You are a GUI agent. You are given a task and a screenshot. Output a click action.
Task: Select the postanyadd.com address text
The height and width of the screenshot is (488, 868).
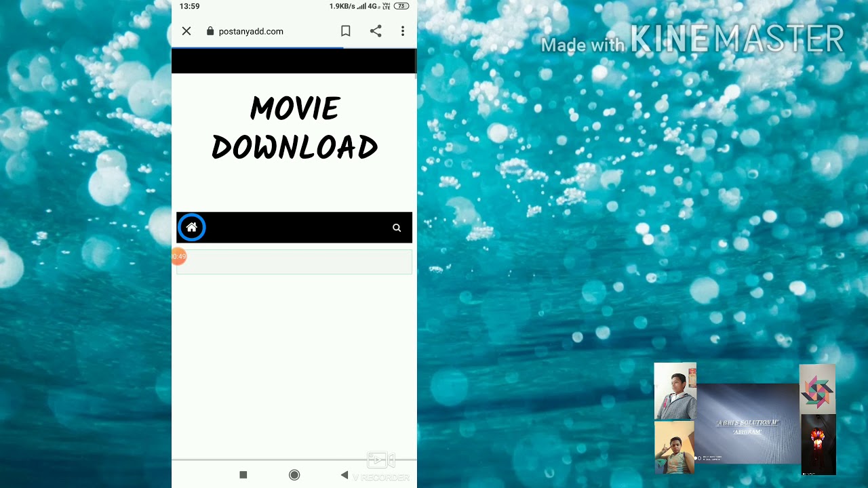pos(251,31)
